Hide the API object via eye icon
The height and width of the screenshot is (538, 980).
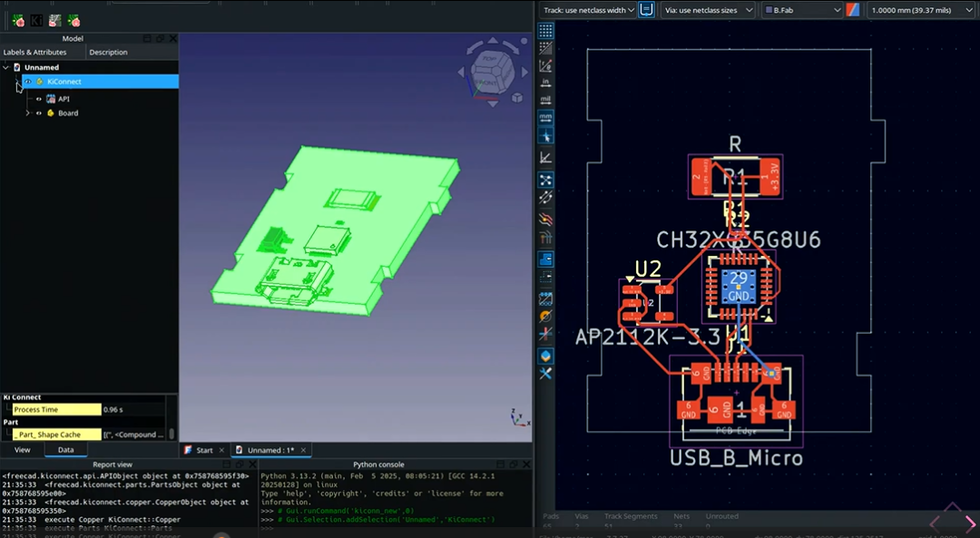point(39,99)
